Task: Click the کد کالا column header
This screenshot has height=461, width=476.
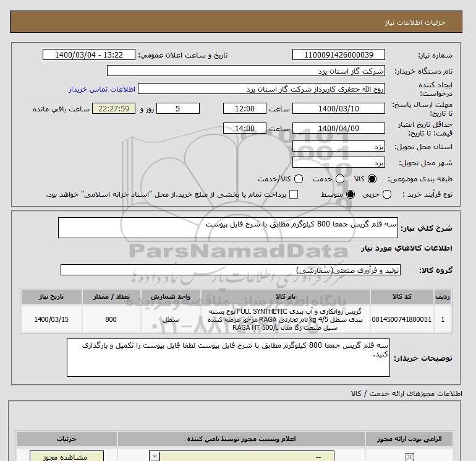Action: tap(402, 296)
